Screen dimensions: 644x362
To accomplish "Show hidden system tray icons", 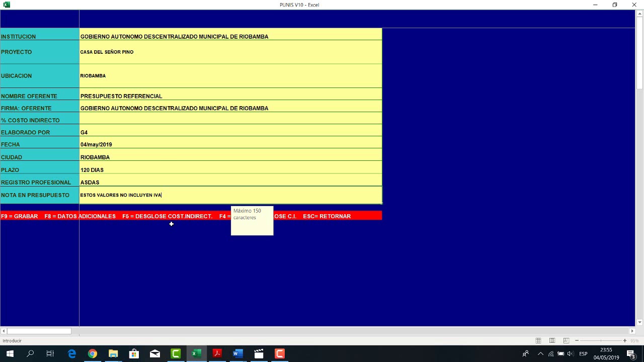I will coord(541,353).
